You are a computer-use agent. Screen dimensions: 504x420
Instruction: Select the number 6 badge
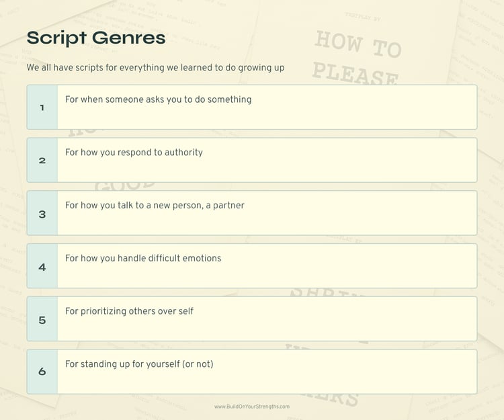tap(42, 372)
